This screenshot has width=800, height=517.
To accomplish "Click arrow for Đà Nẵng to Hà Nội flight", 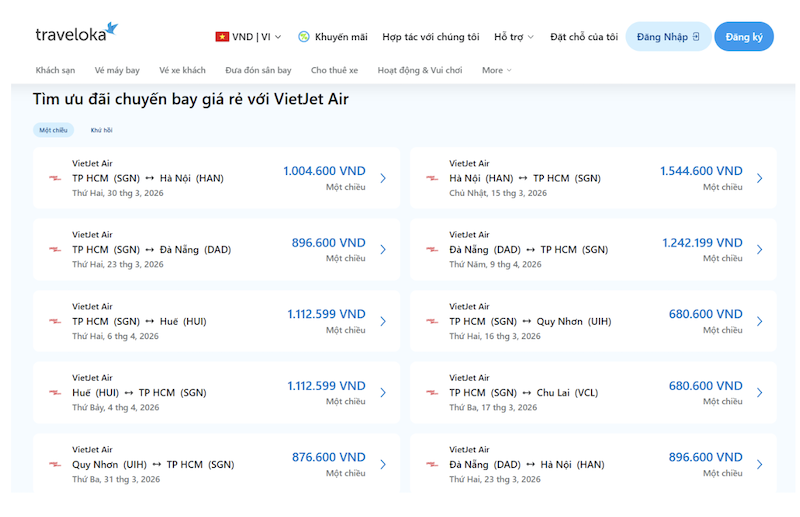I will coord(759,465).
